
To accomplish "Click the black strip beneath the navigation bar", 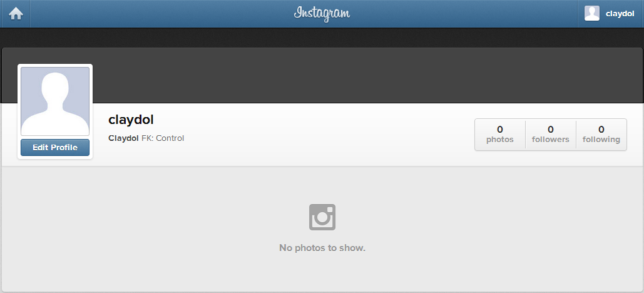I will point(322,38).
